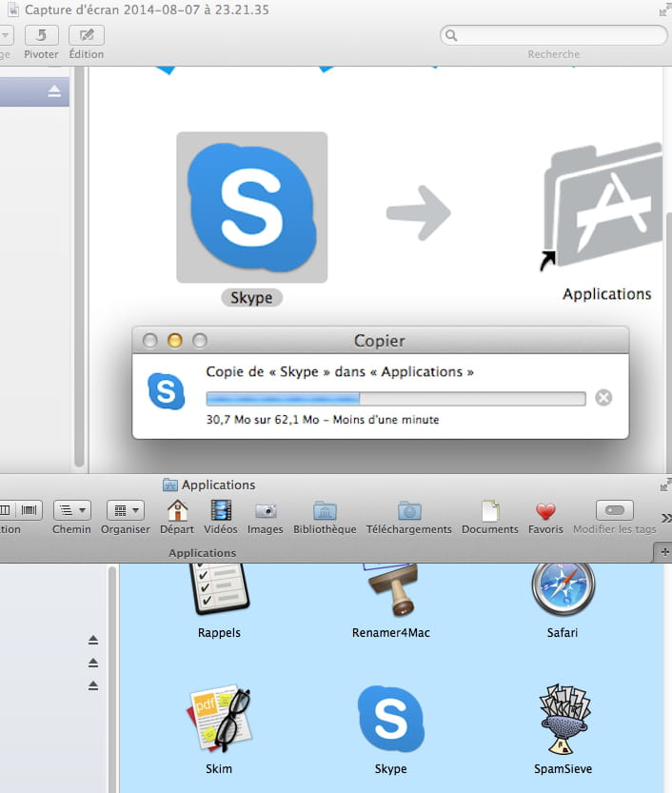Toggle fullscreen arrows in Preview title bar
672x793 pixels.
(x=665, y=10)
